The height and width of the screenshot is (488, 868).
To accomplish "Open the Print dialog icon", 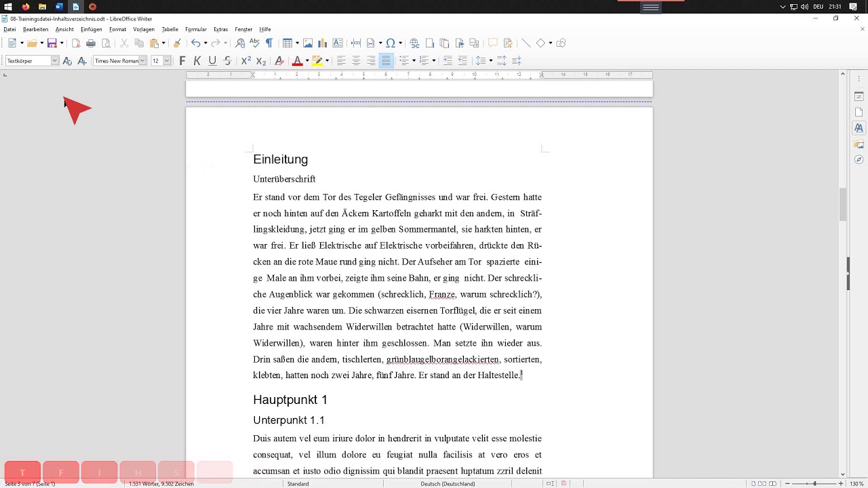I will coord(91,43).
